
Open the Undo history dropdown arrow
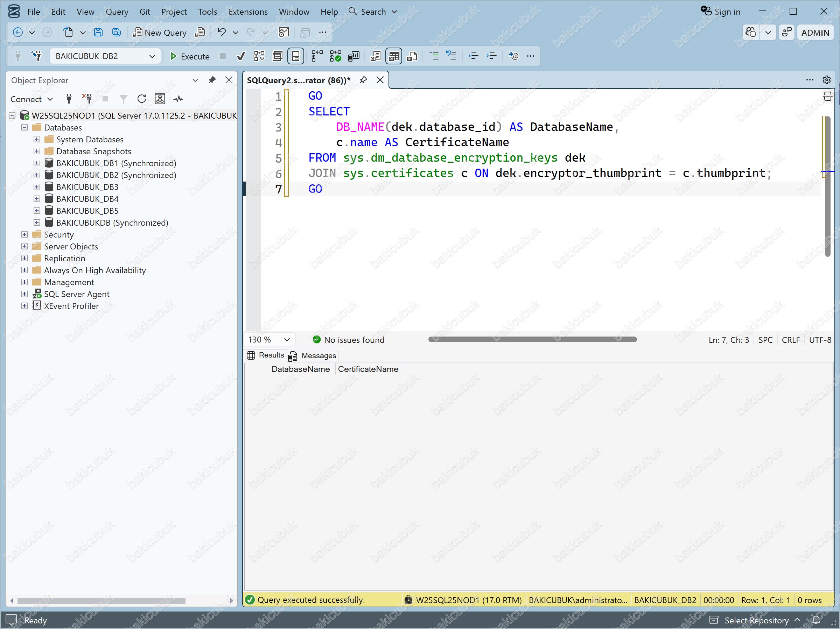(x=236, y=33)
